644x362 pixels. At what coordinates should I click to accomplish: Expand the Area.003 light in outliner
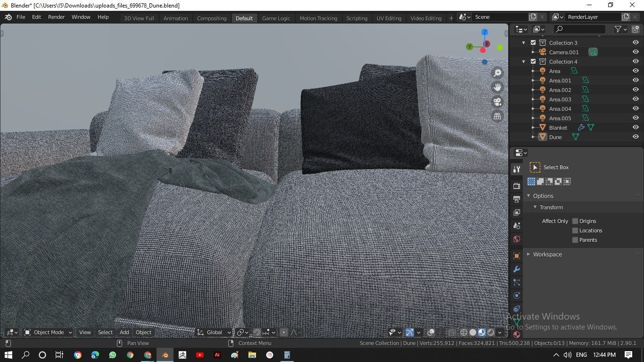(533, 99)
